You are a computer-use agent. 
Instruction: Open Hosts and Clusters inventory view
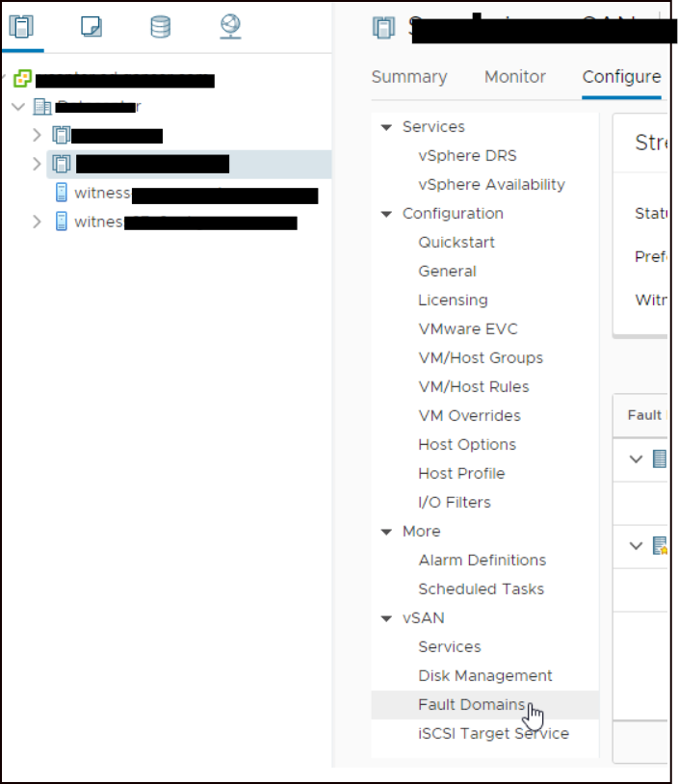click(x=20, y=26)
